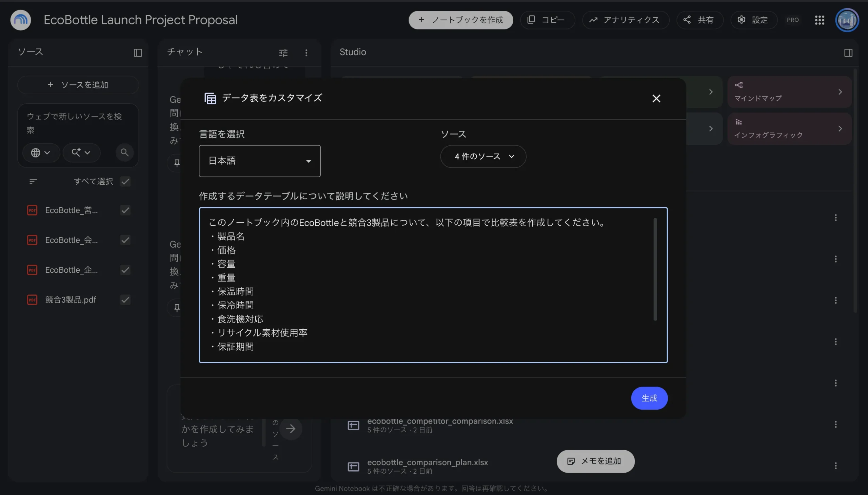Click PDF icon of EcoBottle_企 source

point(32,270)
